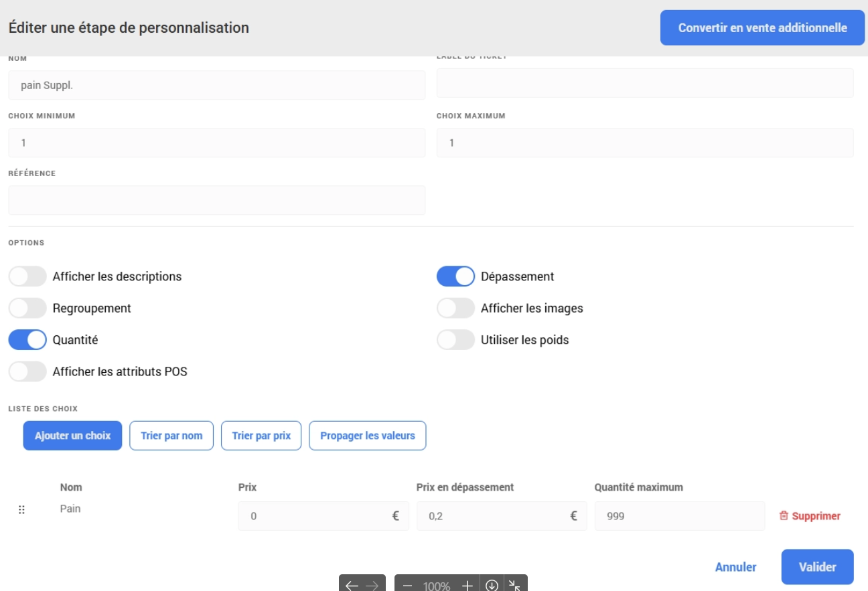
Task: Click the next arrow in the viewer toolbar
Action: 373,585
